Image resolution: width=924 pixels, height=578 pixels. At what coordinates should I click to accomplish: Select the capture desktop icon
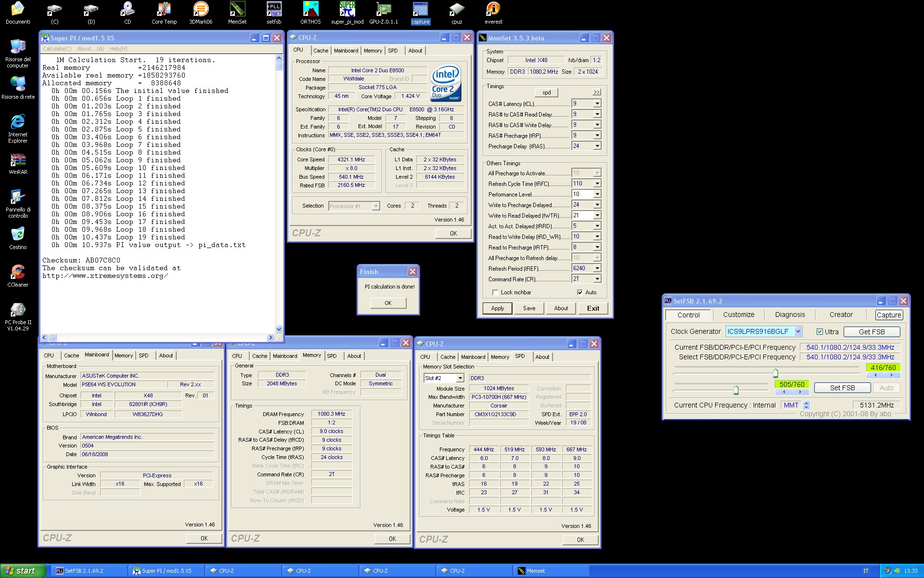[420, 13]
